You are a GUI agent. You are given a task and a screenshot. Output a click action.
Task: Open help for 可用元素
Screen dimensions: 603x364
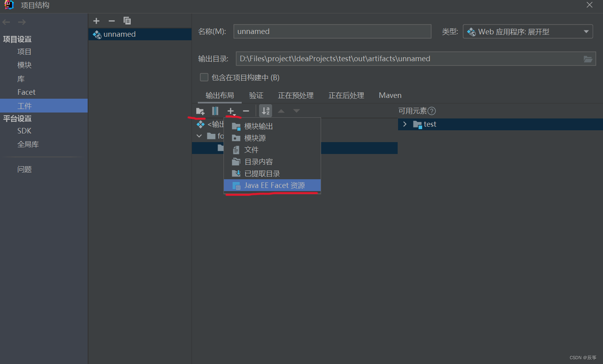click(432, 111)
